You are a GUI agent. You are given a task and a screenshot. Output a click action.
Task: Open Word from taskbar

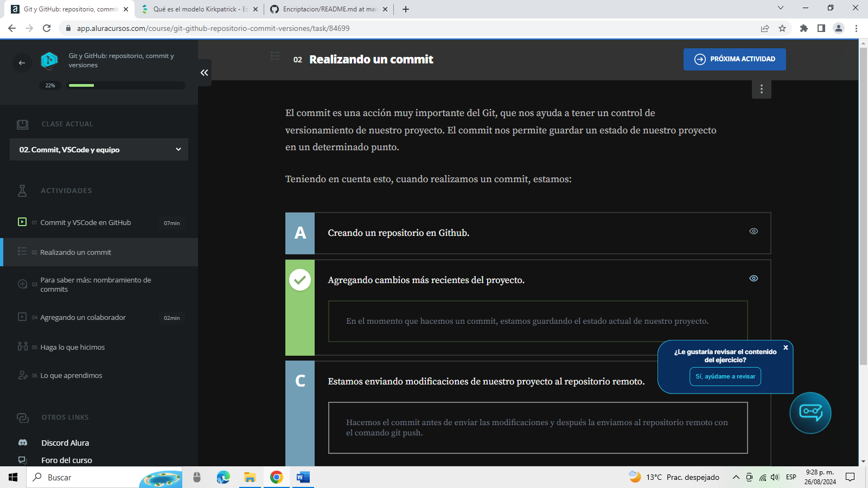tap(303, 477)
